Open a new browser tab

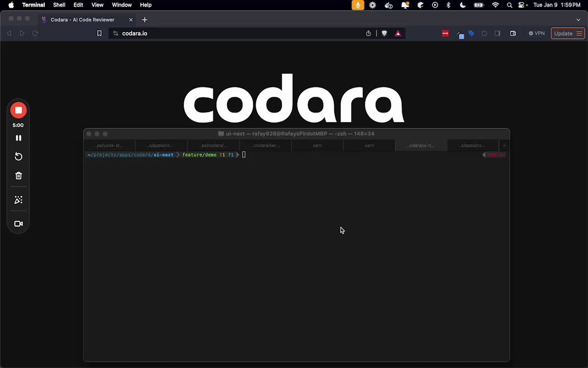coord(144,19)
